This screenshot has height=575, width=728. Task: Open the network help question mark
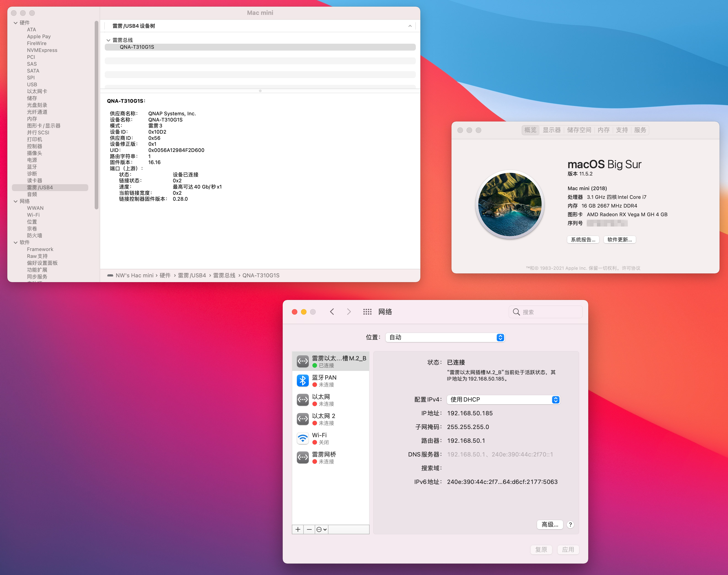click(570, 524)
